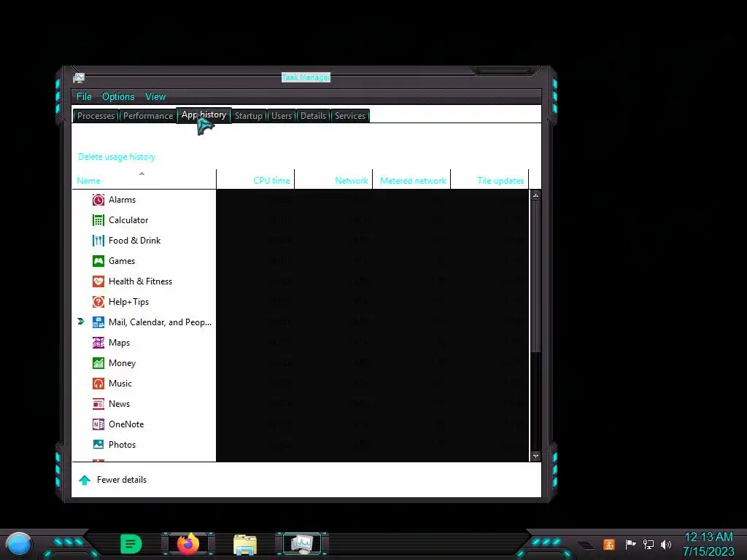Select the OneNote row text
This screenshot has height=560, width=747.
click(125, 424)
